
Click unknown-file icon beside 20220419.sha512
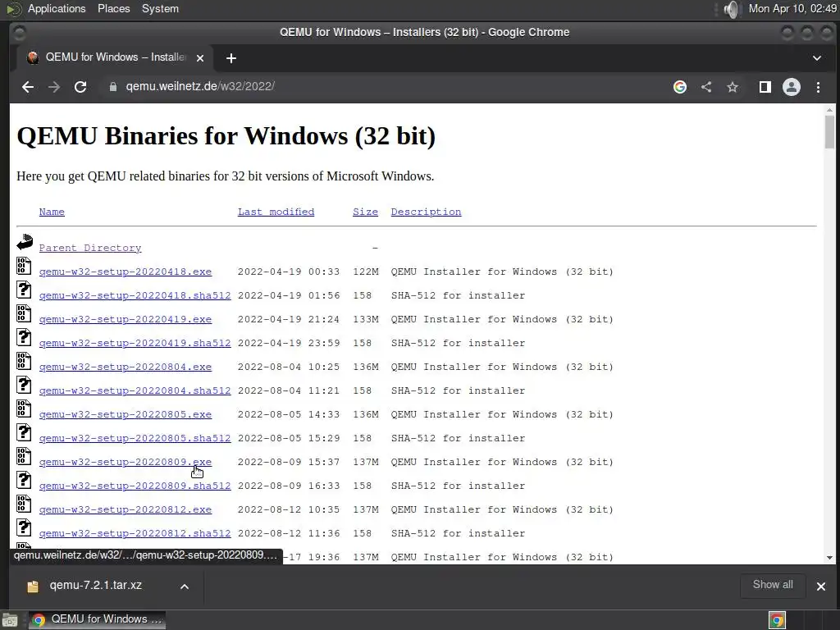coord(24,337)
